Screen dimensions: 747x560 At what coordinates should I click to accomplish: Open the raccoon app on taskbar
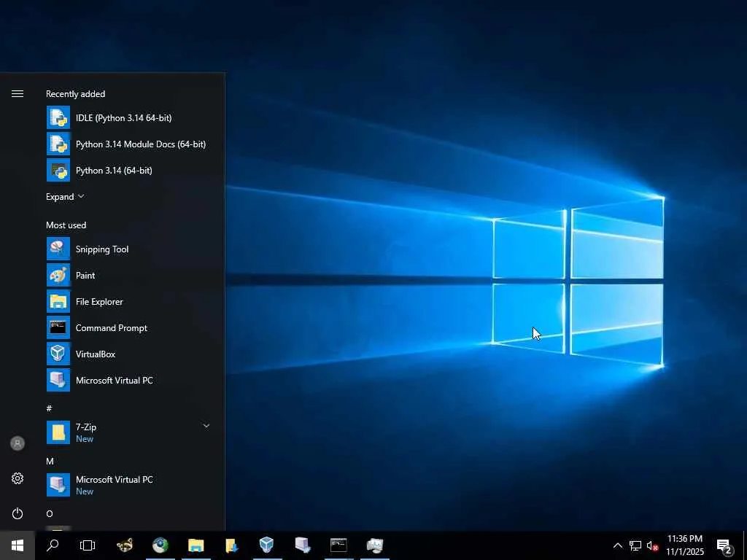pyautogui.click(x=125, y=545)
